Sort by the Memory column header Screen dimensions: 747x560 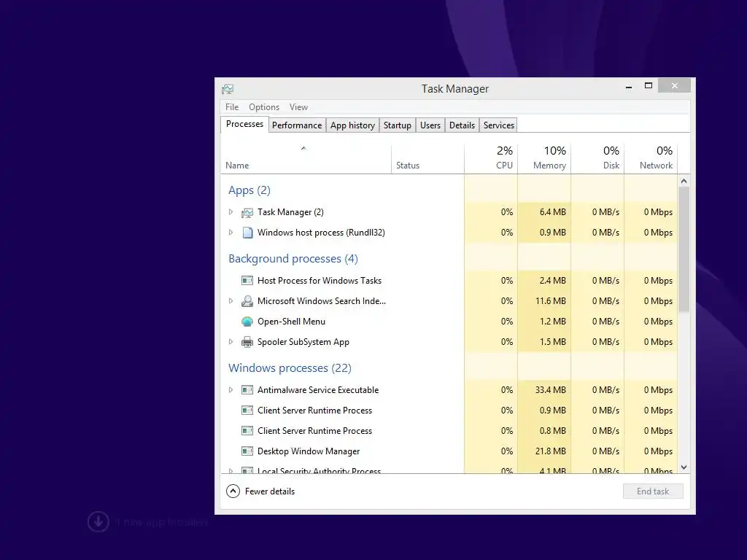(544, 158)
